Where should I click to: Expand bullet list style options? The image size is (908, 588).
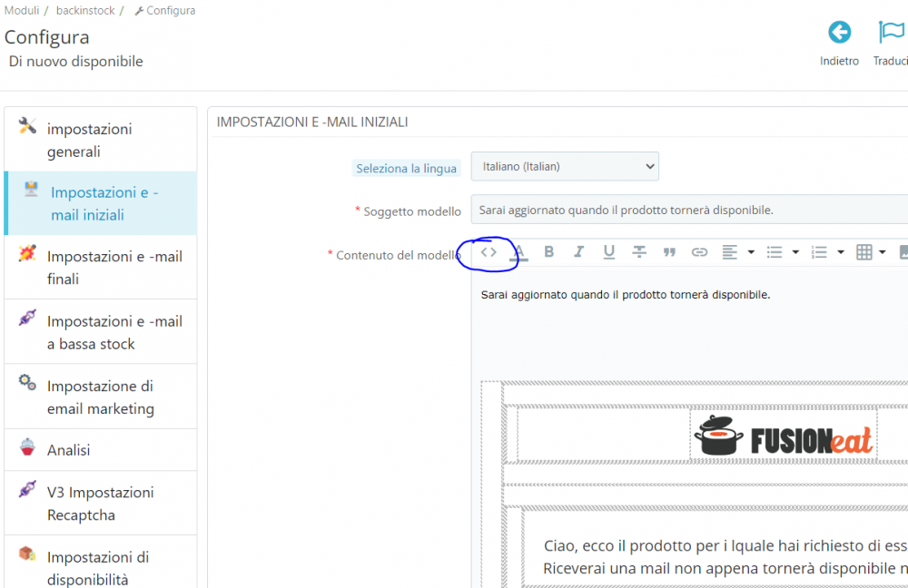pos(795,252)
